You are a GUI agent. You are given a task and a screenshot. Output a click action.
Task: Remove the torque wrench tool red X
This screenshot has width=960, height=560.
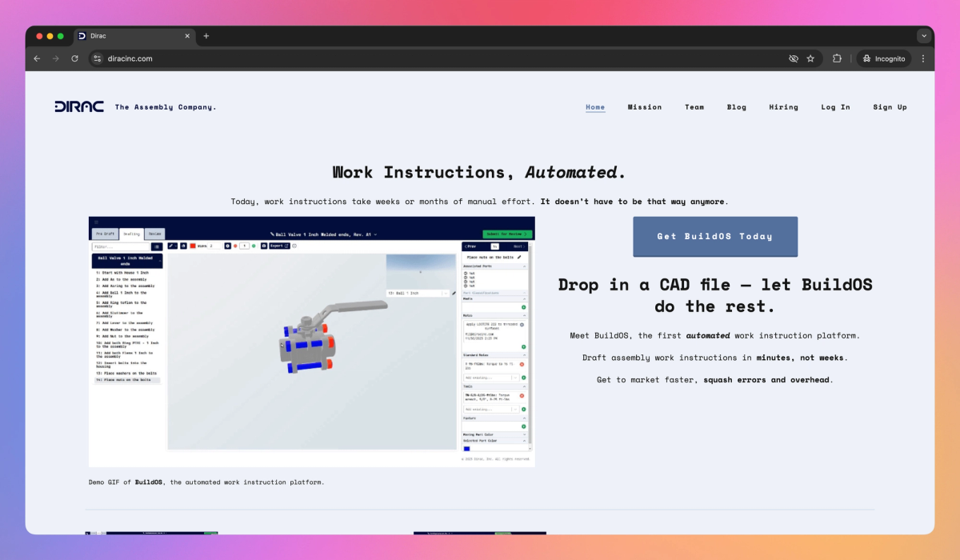point(522,395)
